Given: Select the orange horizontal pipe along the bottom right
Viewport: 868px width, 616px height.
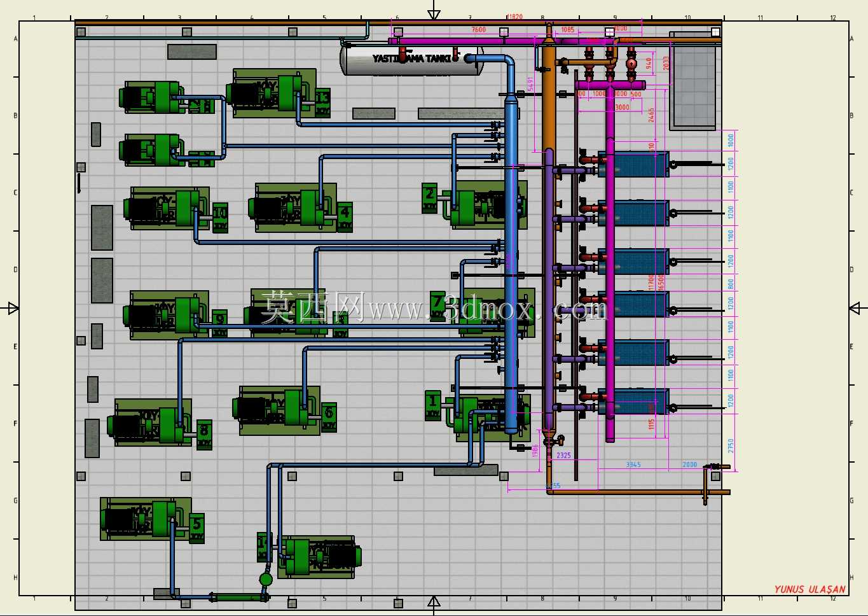Looking at the screenshot, I should [638, 492].
